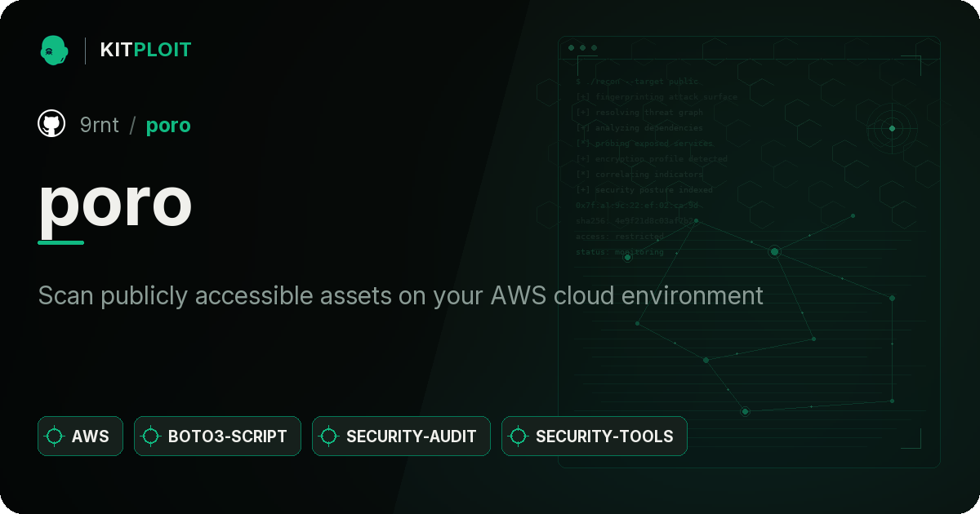Click the bottom ringed graph node
The image size is (980, 514).
point(745,412)
